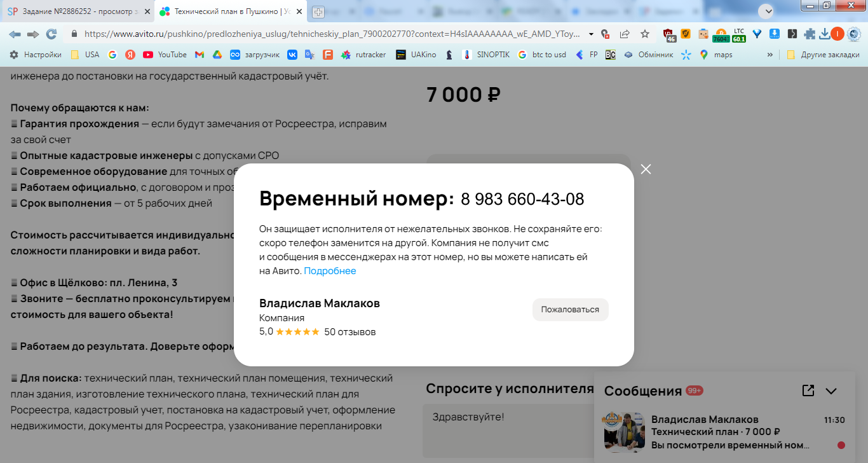868x463 pixels.
Task: Open the Подробнее link
Action: pos(330,271)
